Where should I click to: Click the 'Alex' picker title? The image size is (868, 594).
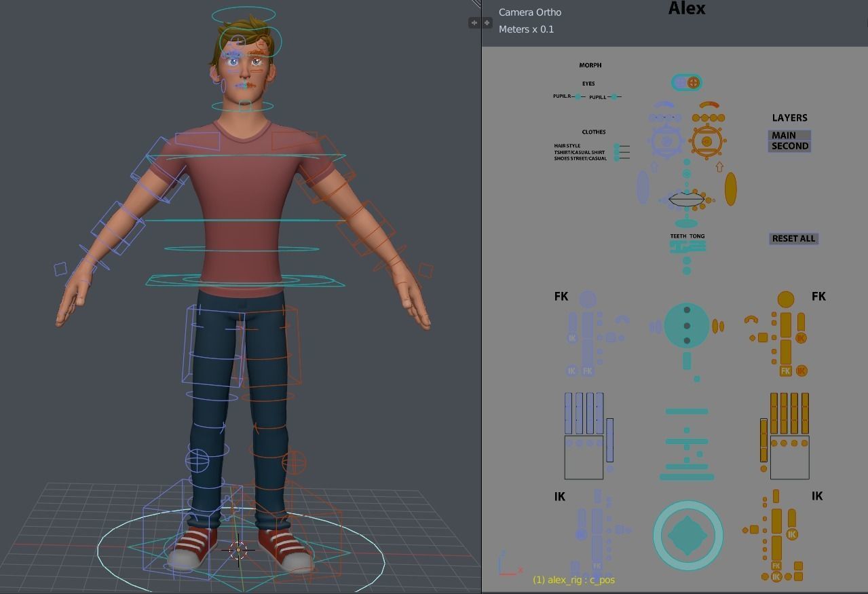click(x=687, y=9)
